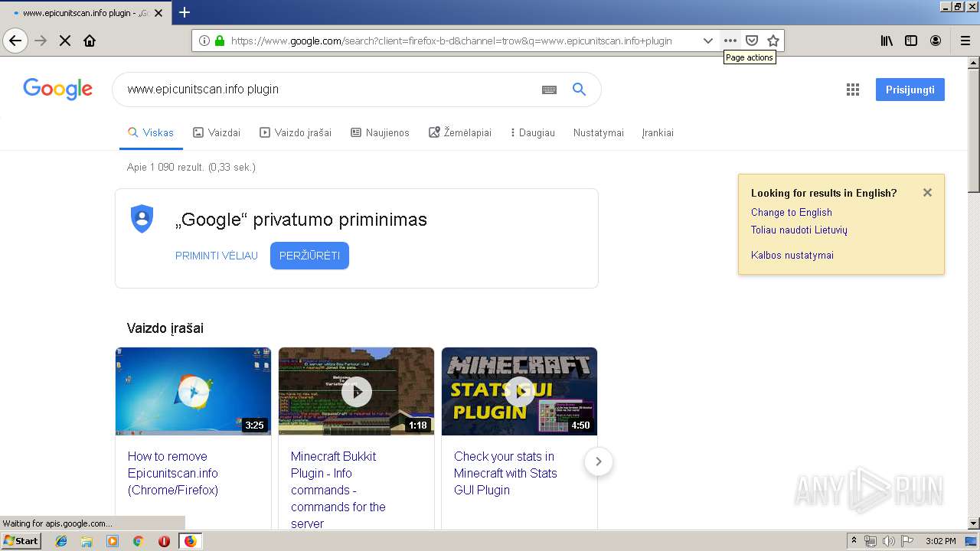The image size is (980, 551).
Task: Open the on-screen keyboard input tool
Action: (549, 90)
